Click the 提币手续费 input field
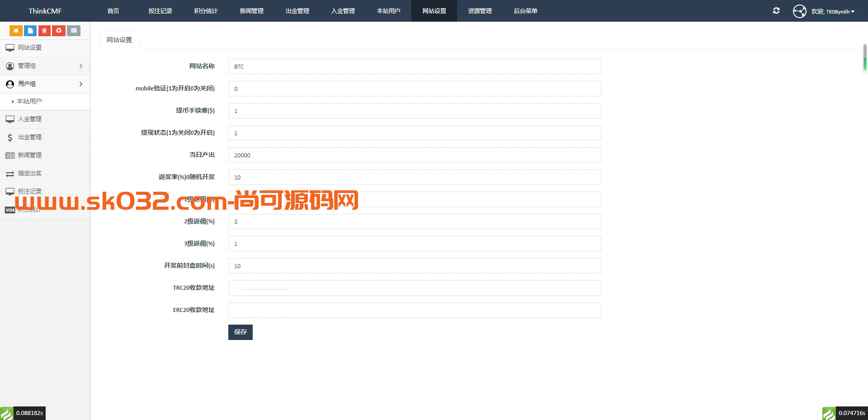The height and width of the screenshot is (420, 868). point(415,111)
